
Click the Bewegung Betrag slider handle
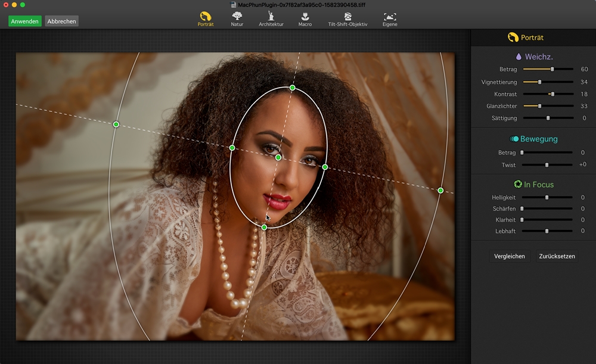[522, 153]
